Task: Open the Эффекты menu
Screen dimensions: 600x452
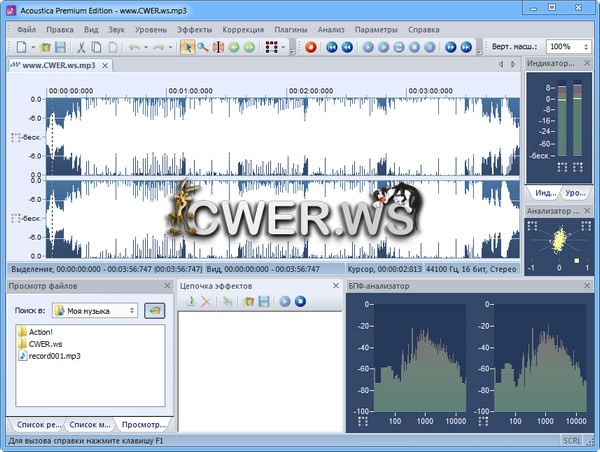Action: click(x=194, y=29)
